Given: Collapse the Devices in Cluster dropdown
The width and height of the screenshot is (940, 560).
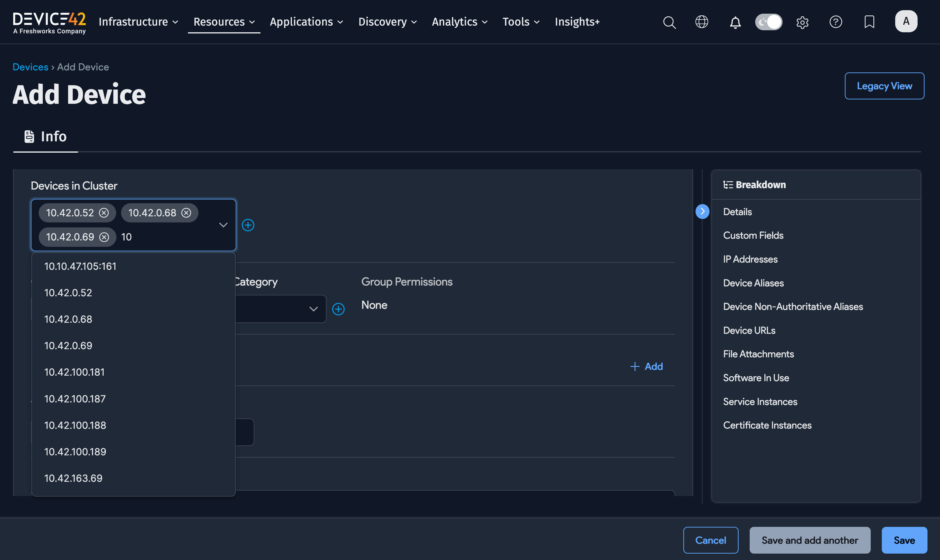Looking at the screenshot, I should [223, 225].
